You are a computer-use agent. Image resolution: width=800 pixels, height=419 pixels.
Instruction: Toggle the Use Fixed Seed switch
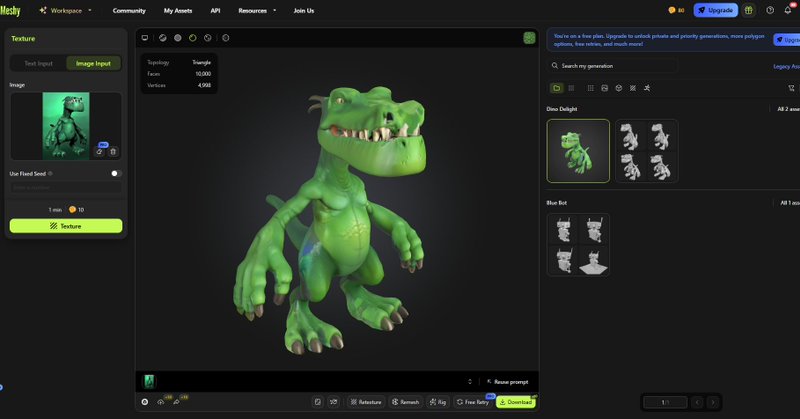(x=116, y=174)
